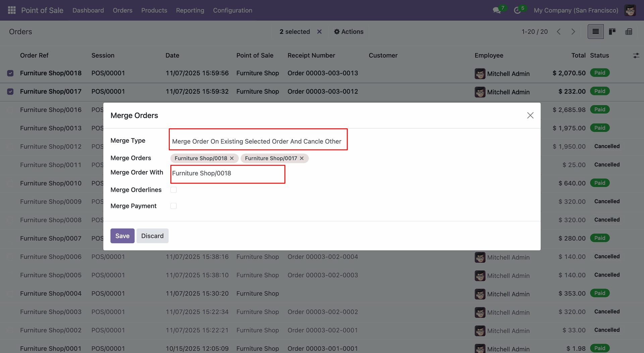The height and width of the screenshot is (353, 644).
Task: Go to the next page arrow
Action: coord(573,32)
